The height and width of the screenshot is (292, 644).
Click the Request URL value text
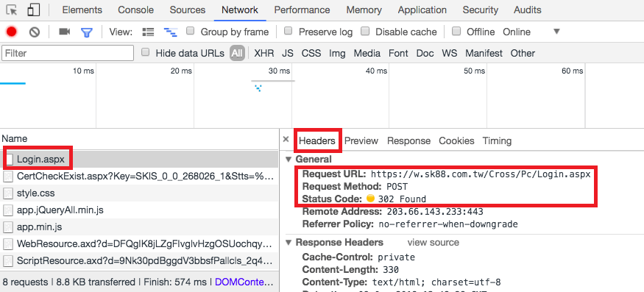[x=481, y=174]
